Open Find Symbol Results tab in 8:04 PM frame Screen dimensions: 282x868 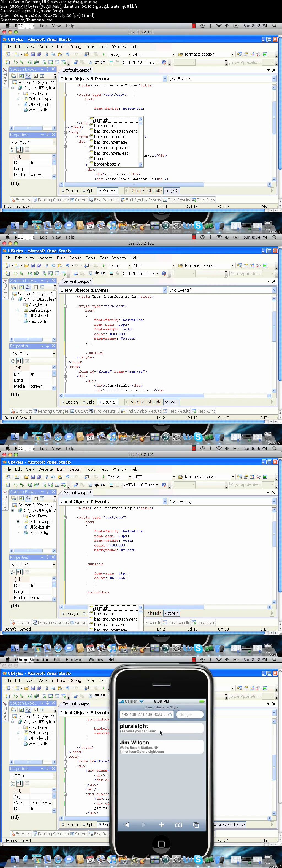pos(141,411)
